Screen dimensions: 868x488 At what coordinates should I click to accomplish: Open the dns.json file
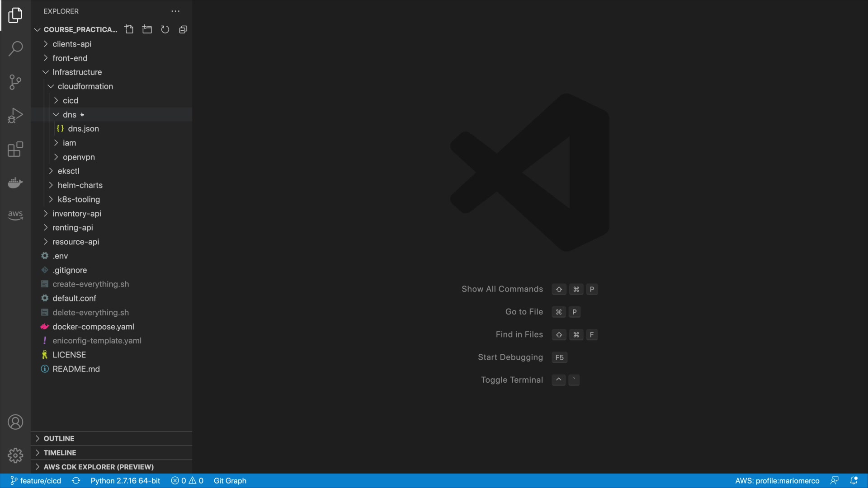[83, 129]
